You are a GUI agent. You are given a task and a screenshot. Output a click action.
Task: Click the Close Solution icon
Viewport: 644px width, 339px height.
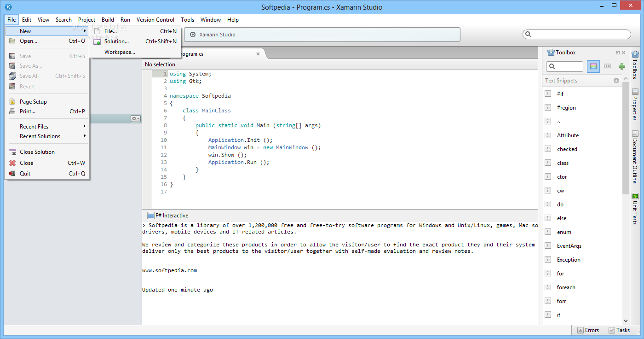point(12,152)
